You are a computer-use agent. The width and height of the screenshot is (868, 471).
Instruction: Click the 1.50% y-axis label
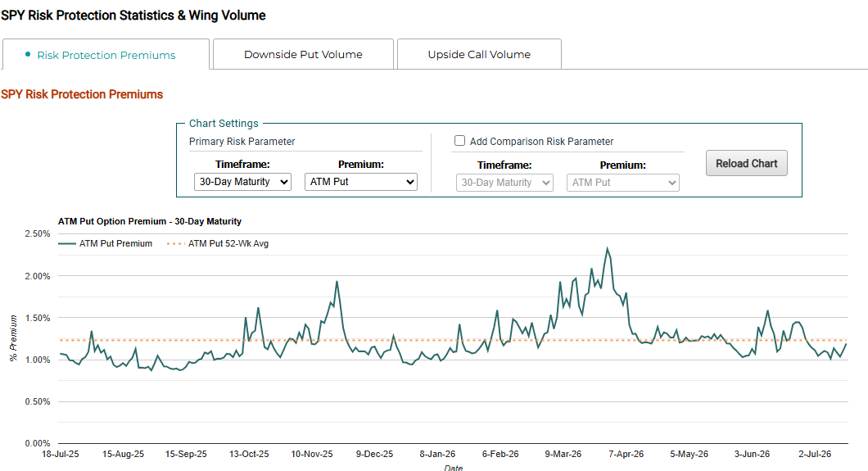(x=38, y=318)
